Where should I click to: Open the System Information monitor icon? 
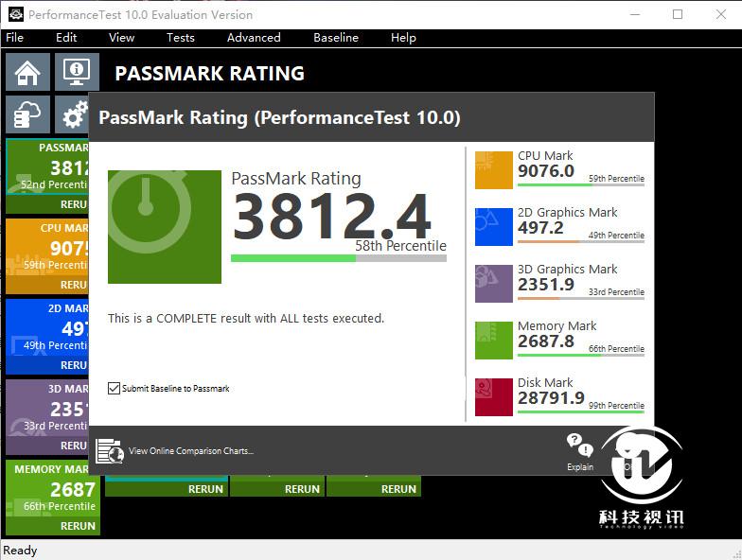pos(77,72)
